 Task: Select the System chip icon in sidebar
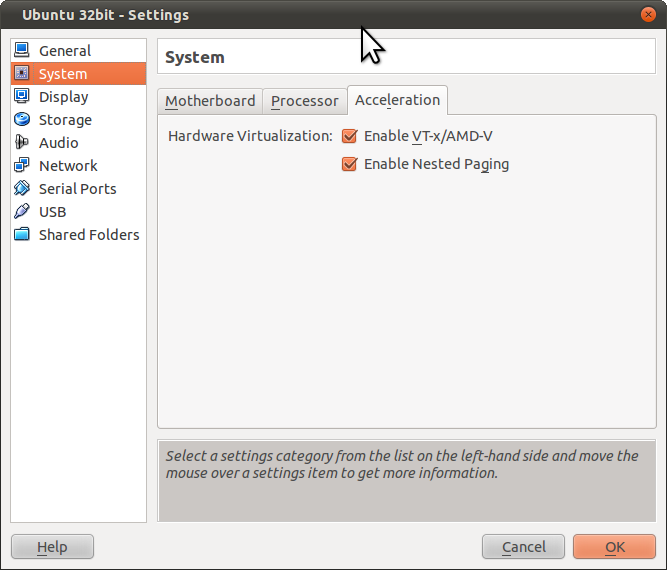pos(22,74)
